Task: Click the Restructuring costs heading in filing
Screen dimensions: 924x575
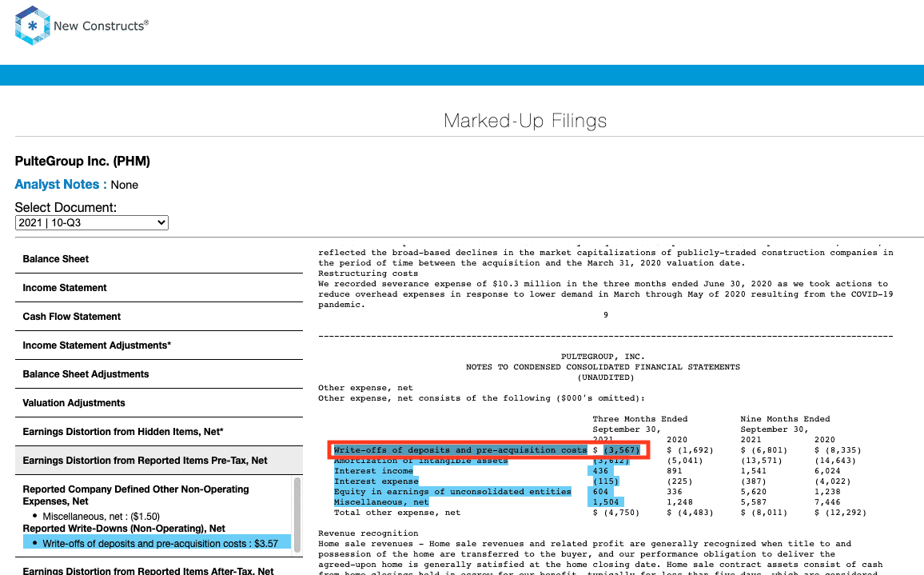Action: point(368,274)
